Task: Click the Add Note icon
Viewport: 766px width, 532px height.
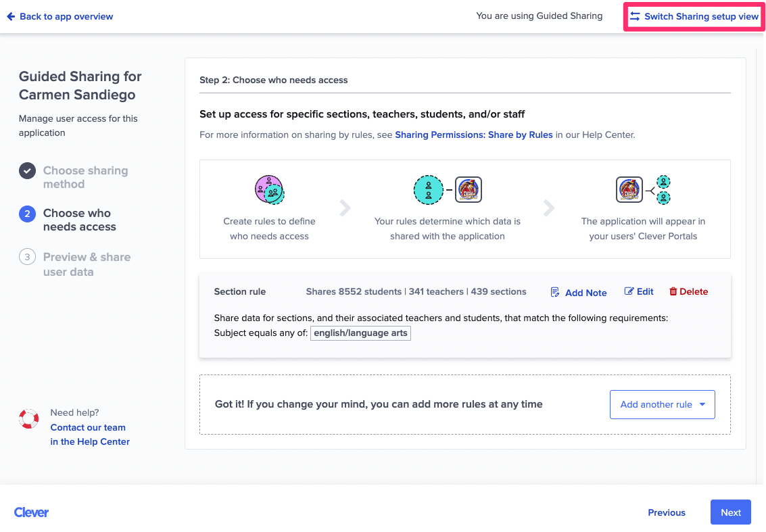Action: pyautogui.click(x=556, y=292)
